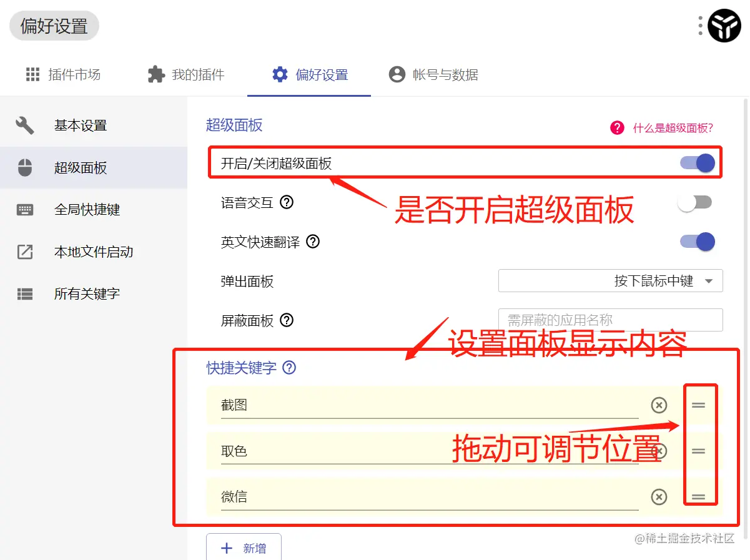This screenshot has height=560, width=750.
Task: Click the uTools logo avatar
Action: click(x=724, y=26)
